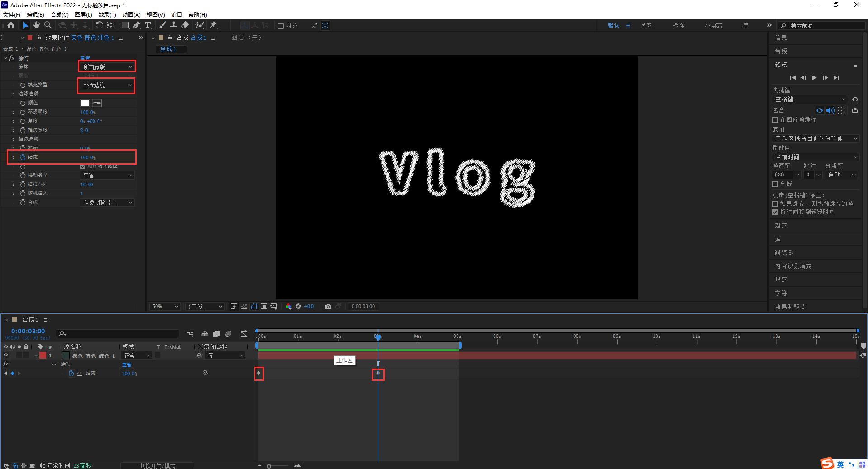
Task: Open the 快捷键 空格键 dropdown
Action: click(810, 99)
